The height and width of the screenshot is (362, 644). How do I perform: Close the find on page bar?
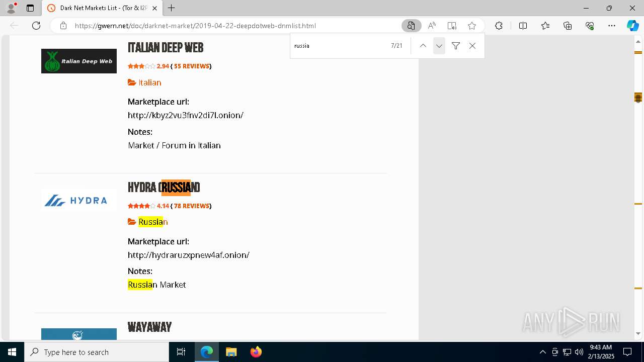pos(472,46)
